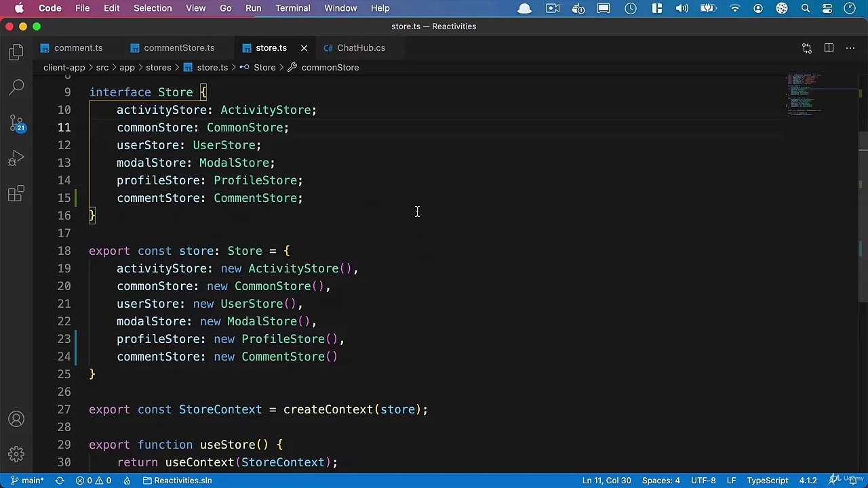Click createContext call on line 27
Viewport: 868px width, 488px height.
(328, 409)
